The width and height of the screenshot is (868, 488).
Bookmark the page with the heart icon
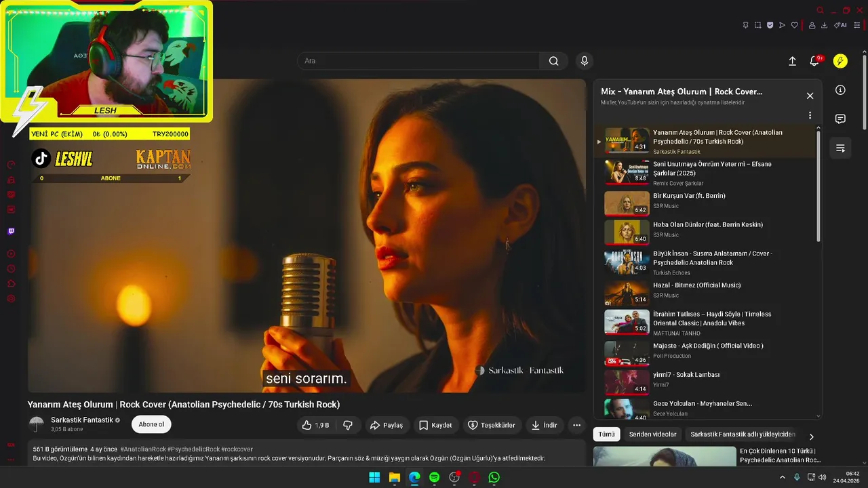(x=795, y=25)
